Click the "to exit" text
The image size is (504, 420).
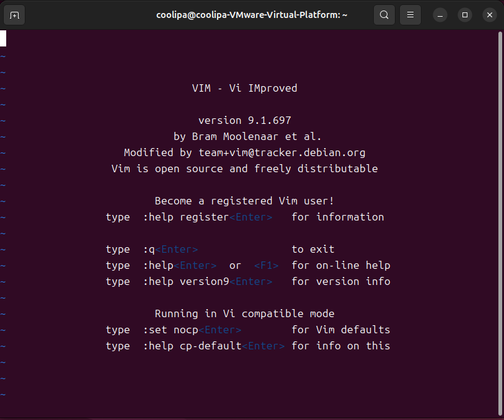point(312,250)
